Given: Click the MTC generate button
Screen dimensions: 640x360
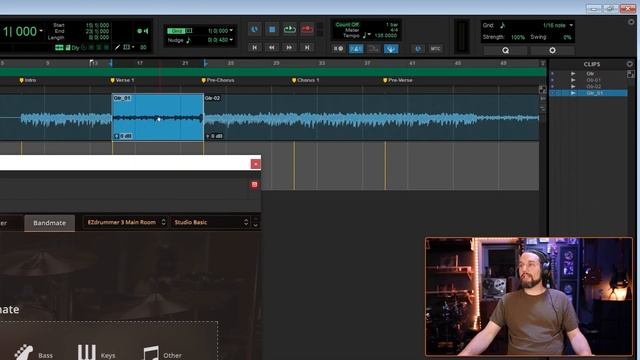Looking at the screenshot, I should (x=436, y=49).
